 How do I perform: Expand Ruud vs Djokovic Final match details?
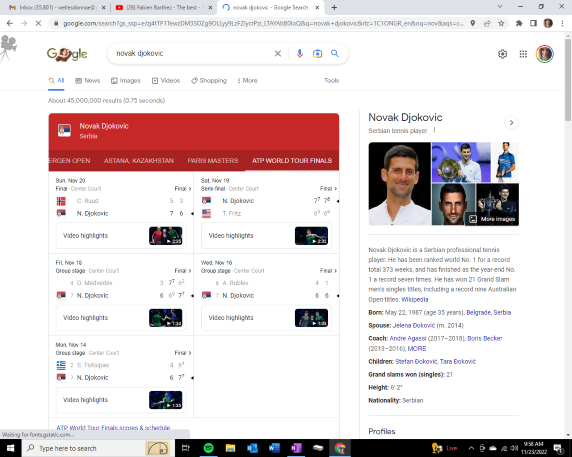[183, 189]
